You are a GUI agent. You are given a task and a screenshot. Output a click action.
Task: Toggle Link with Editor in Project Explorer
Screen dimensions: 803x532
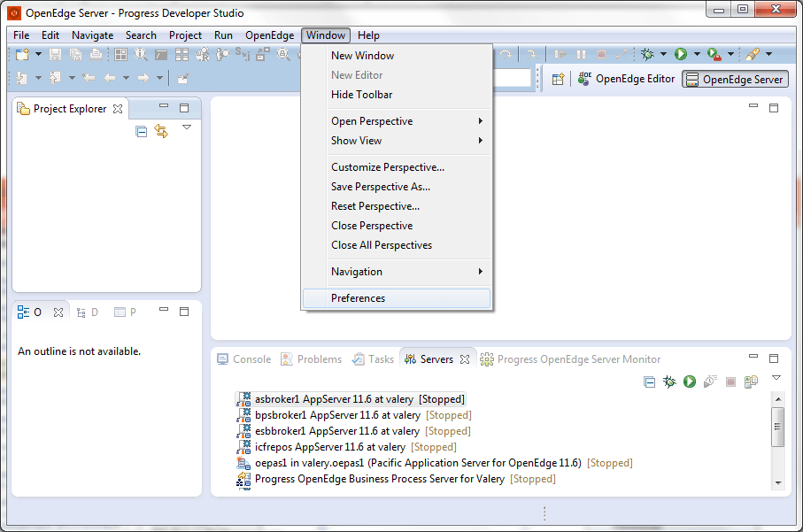[x=161, y=131]
